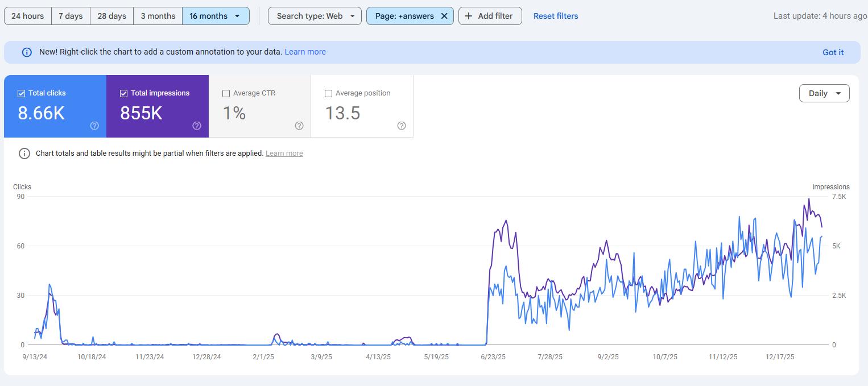The height and width of the screenshot is (386, 868).
Task: Uncheck the Total clicks checkbox
Action: tap(22, 93)
